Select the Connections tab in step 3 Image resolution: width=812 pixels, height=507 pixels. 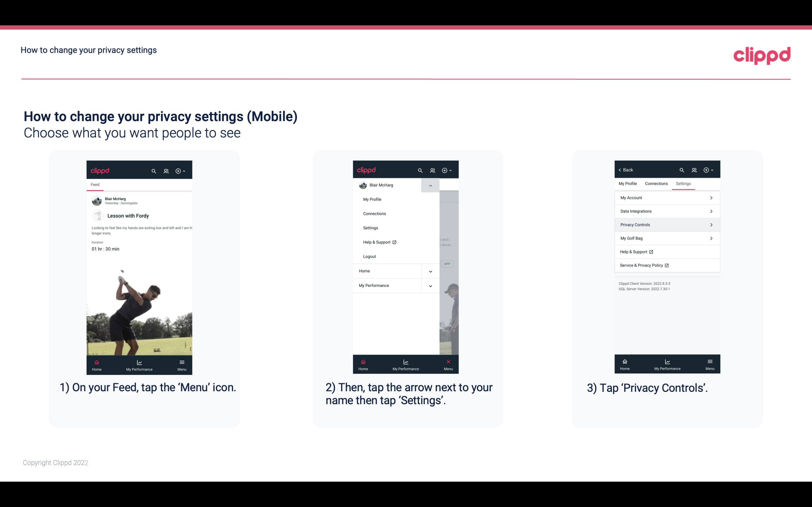click(x=656, y=183)
